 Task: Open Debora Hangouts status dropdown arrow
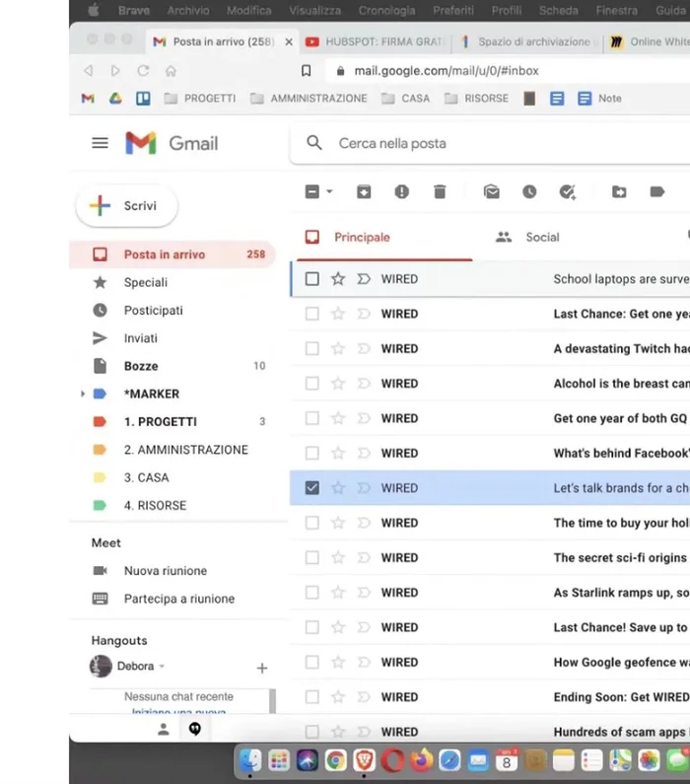(x=162, y=667)
